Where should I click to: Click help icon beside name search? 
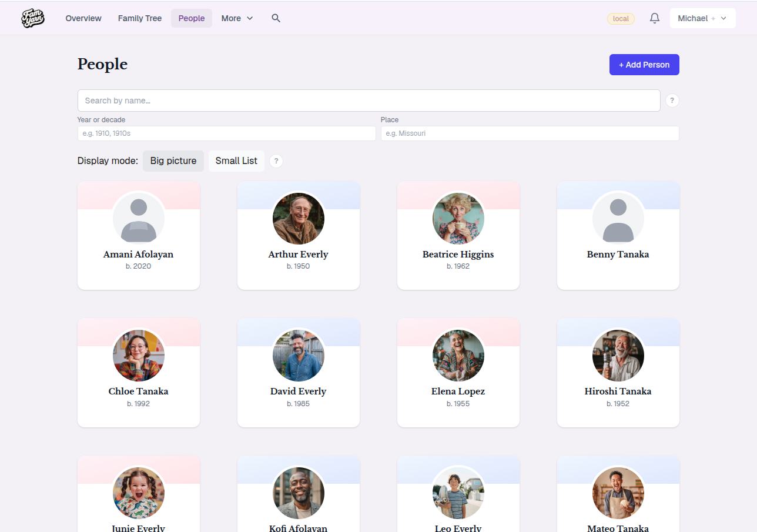(x=672, y=101)
